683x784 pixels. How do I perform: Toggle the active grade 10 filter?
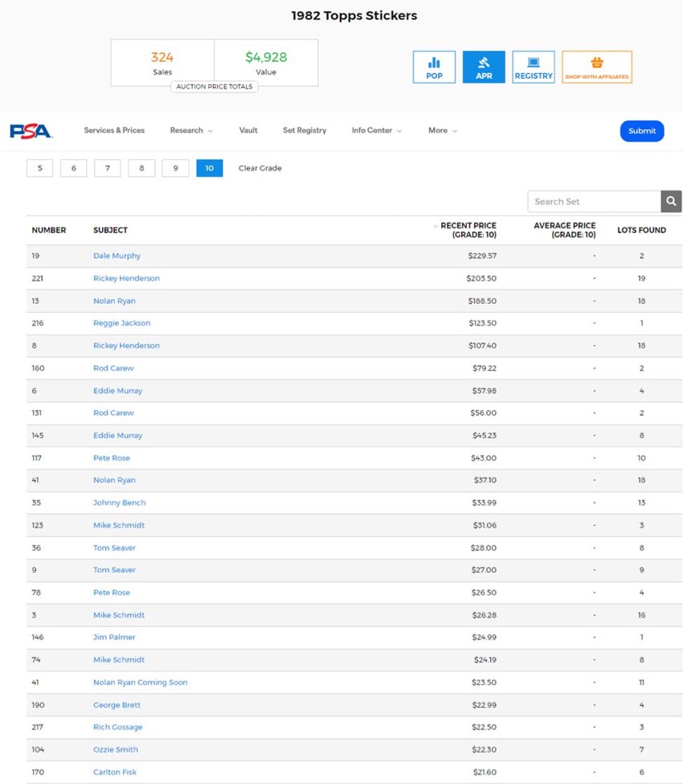point(210,168)
